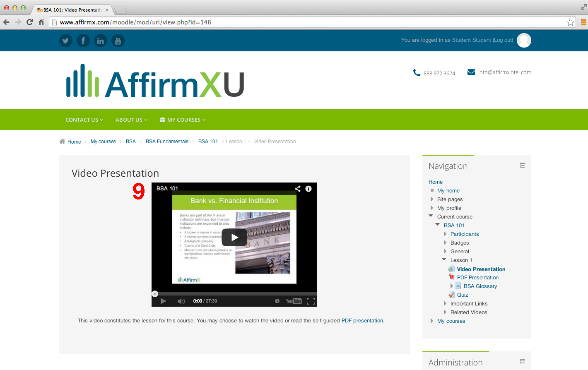The image size is (588, 370).
Task: Play the video with the center play button
Action: click(x=234, y=238)
